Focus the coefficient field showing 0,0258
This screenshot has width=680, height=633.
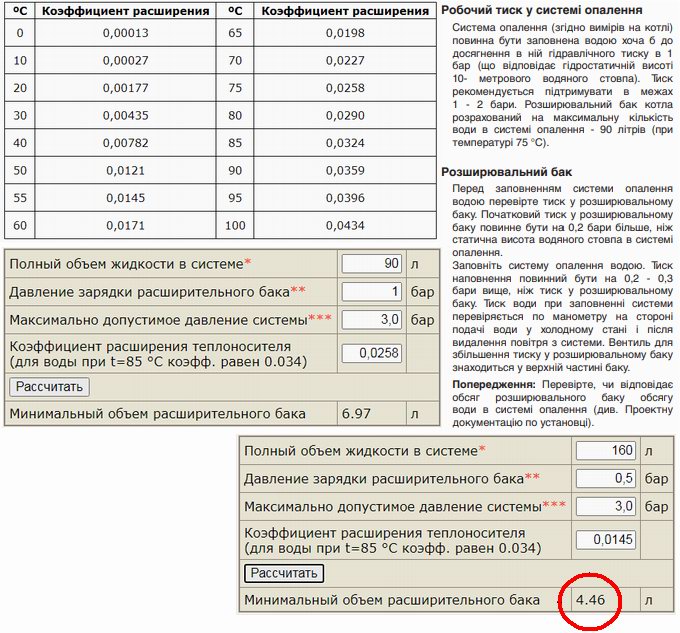pyautogui.click(x=372, y=353)
